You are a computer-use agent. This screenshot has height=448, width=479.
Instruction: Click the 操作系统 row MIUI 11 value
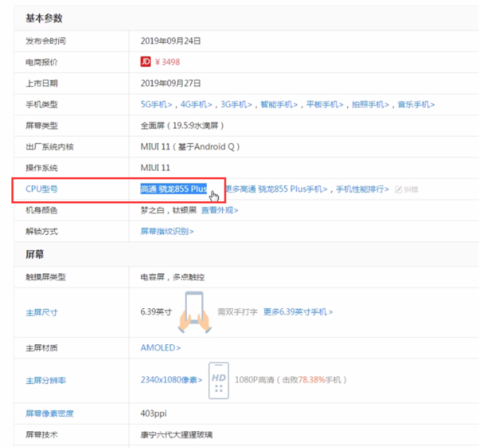click(155, 168)
